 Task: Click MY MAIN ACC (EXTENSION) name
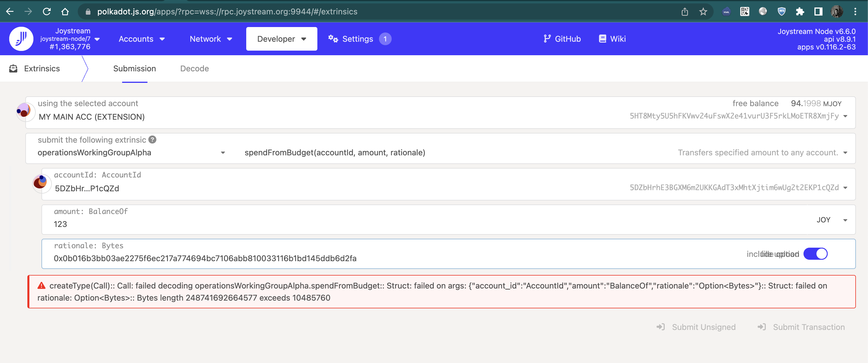(92, 117)
